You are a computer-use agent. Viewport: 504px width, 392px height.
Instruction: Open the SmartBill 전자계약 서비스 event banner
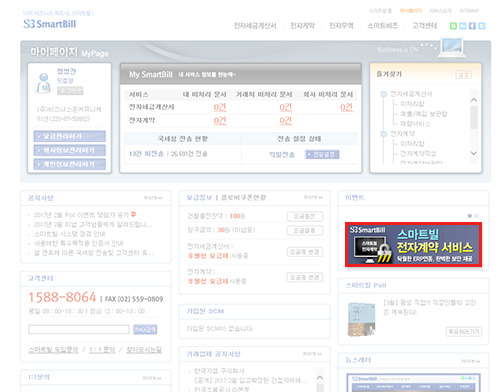pyautogui.click(x=413, y=245)
